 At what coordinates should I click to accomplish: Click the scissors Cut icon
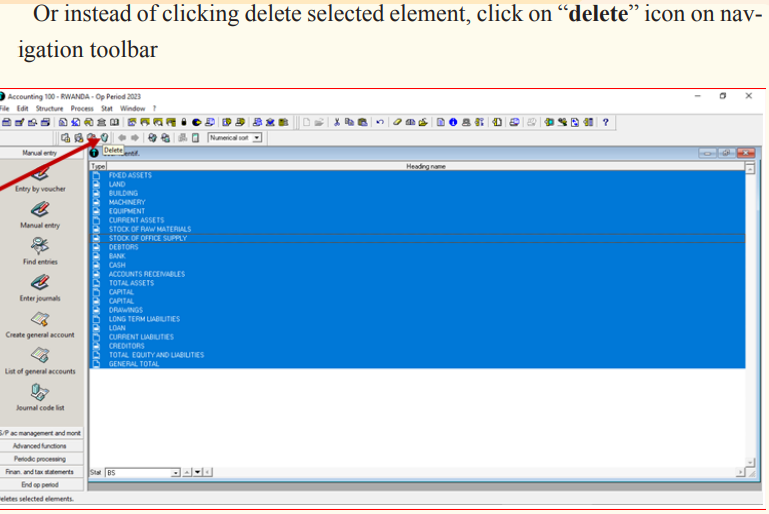coord(337,122)
